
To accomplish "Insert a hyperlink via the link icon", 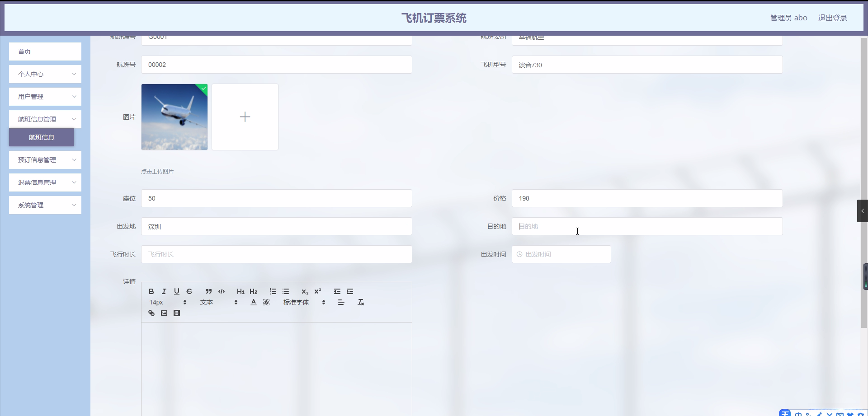I will (151, 313).
